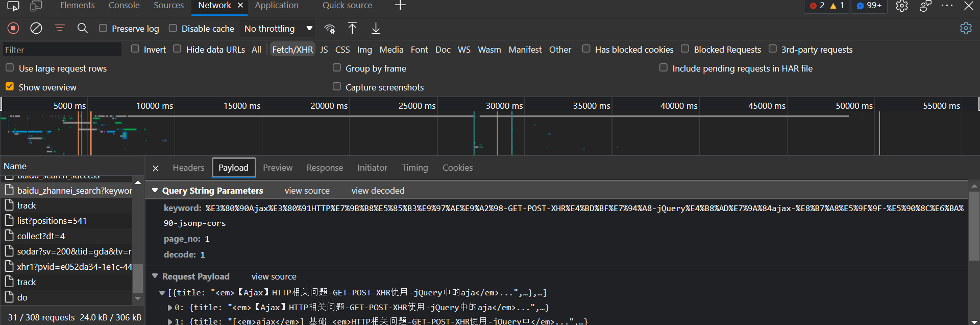The image size is (980, 325).
Task: Enable Group by frame checkbox
Action: (337, 67)
